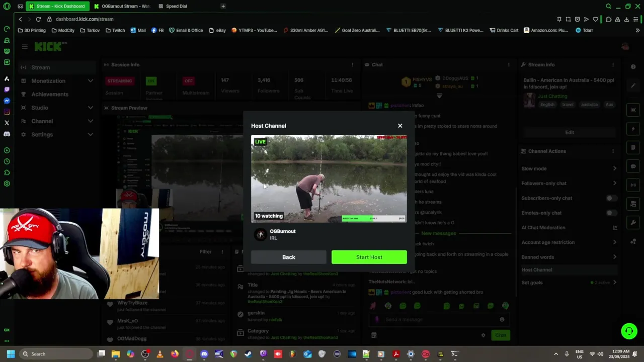Open the Stream Info options menu
Screen dimensions: 644x362
click(x=613, y=65)
